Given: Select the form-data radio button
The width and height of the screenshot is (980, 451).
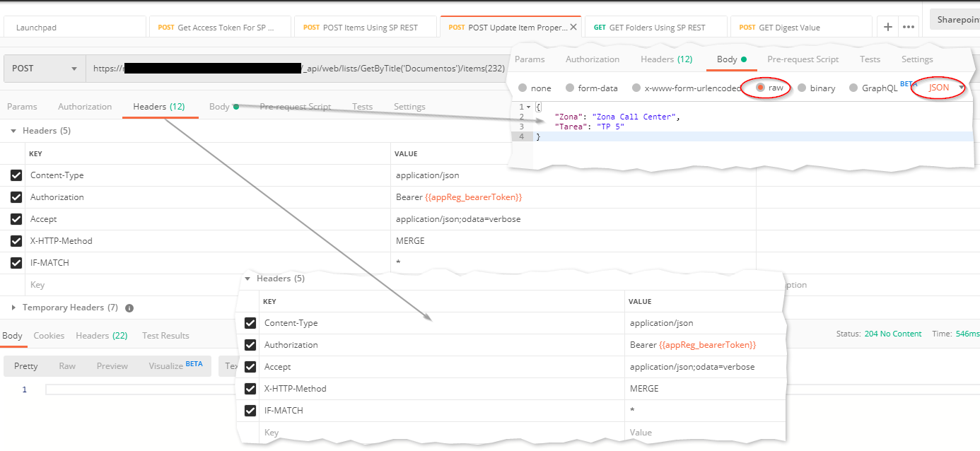Looking at the screenshot, I should click(x=570, y=88).
